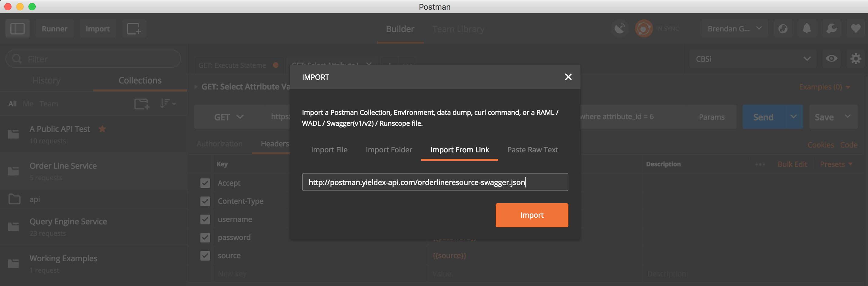This screenshot has width=868, height=286.
Task: Open the Interceptor satellite icon
Action: (x=620, y=28)
